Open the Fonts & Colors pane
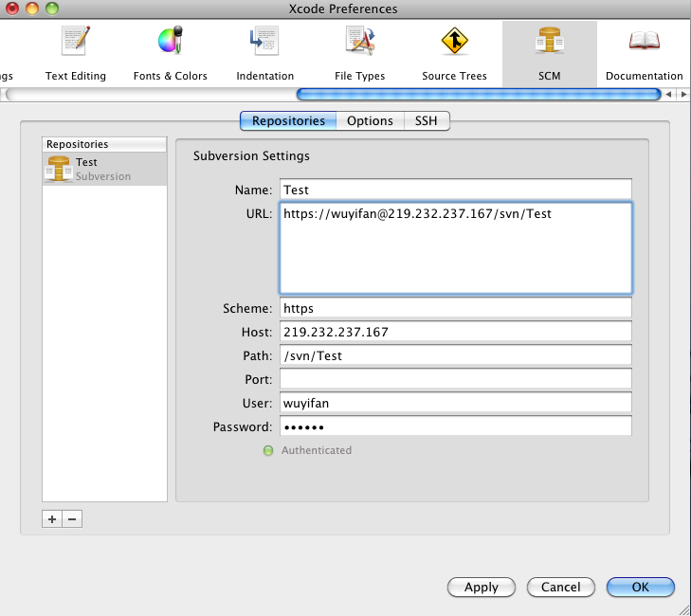The width and height of the screenshot is (691, 616). [x=170, y=54]
